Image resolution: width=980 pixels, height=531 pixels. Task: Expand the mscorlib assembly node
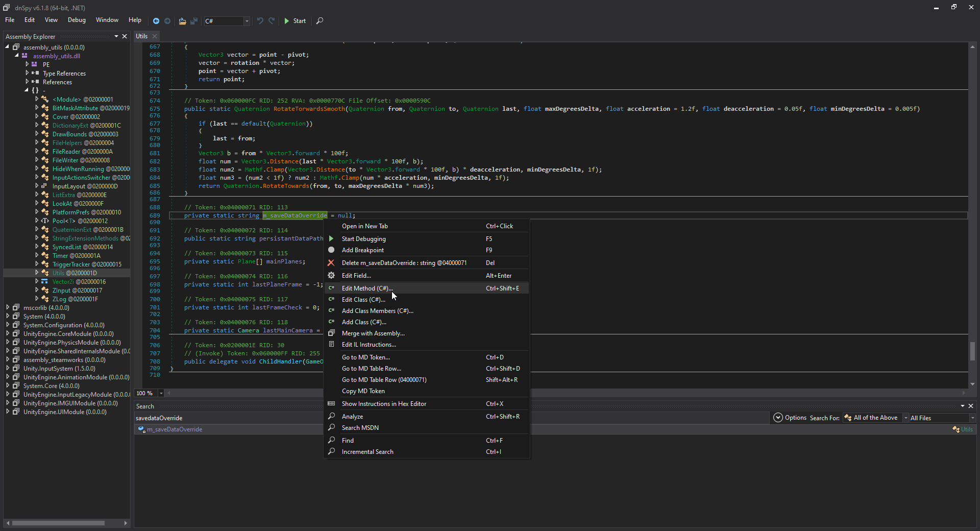[x=8, y=308]
